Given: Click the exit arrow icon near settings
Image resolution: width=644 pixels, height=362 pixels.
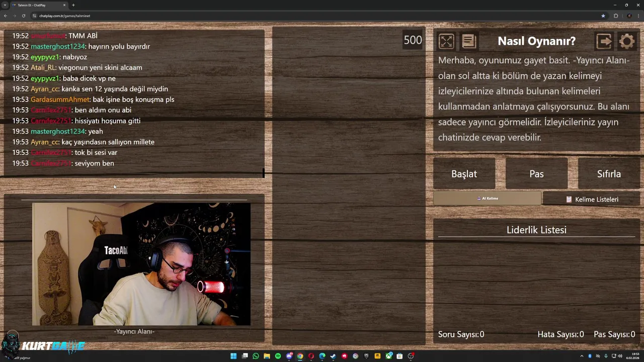Looking at the screenshot, I should click(604, 41).
